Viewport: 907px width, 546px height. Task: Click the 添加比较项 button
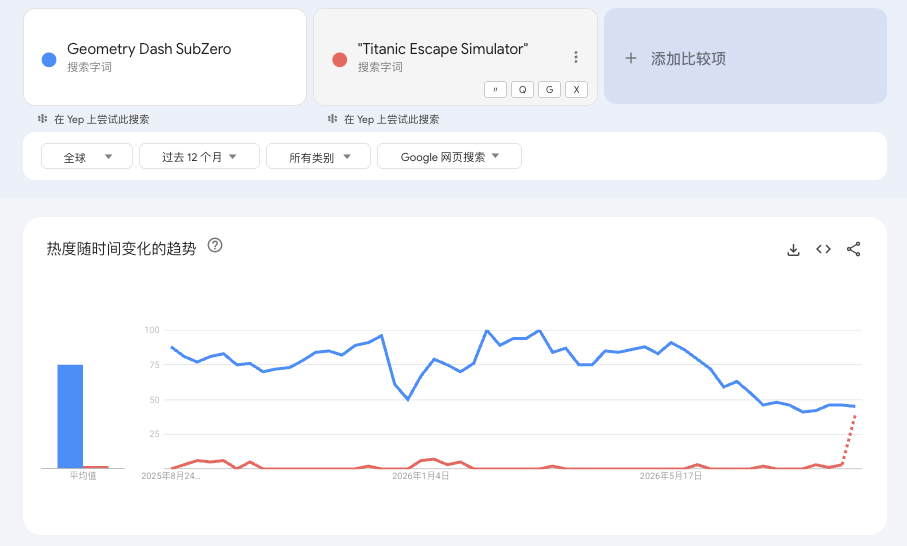point(745,56)
